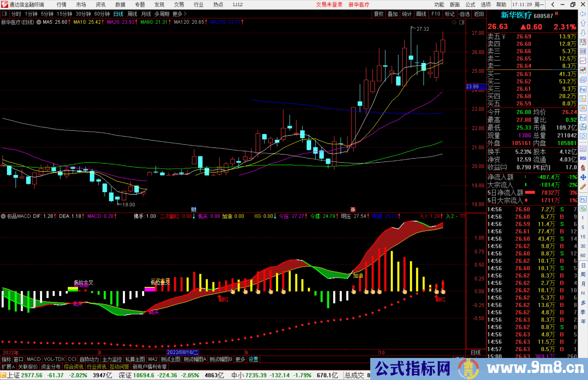Click the 复权 button
The height and width of the screenshot is (380, 588).
(379, 14)
